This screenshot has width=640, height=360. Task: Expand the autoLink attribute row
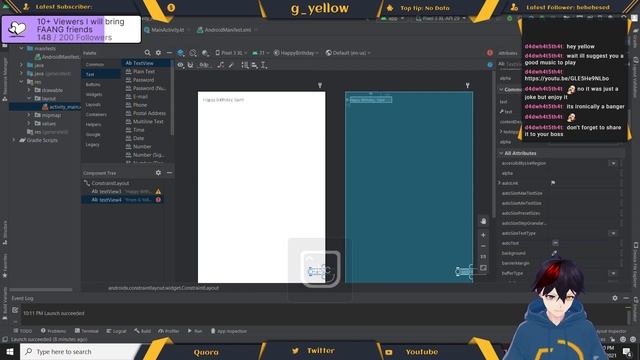500,183
